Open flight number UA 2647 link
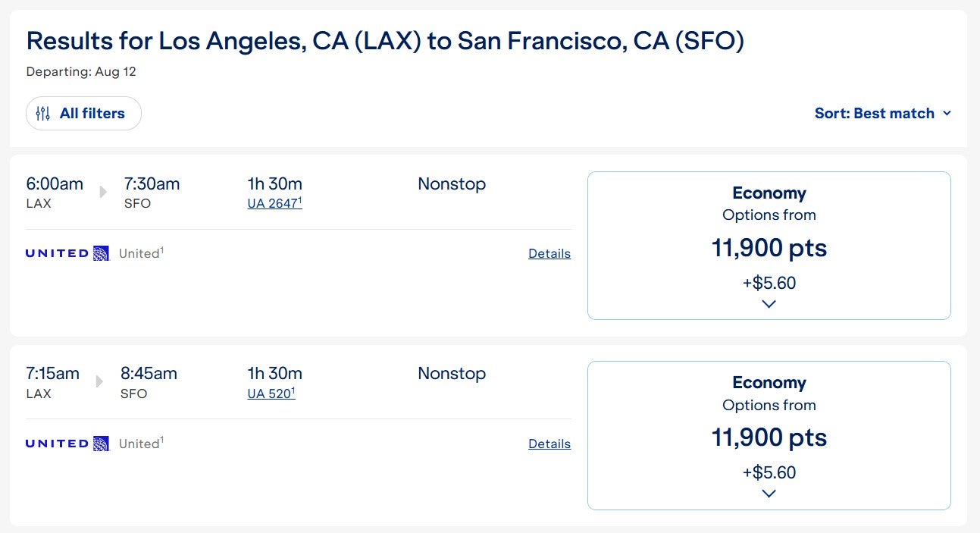The height and width of the screenshot is (533, 980). point(274,203)
